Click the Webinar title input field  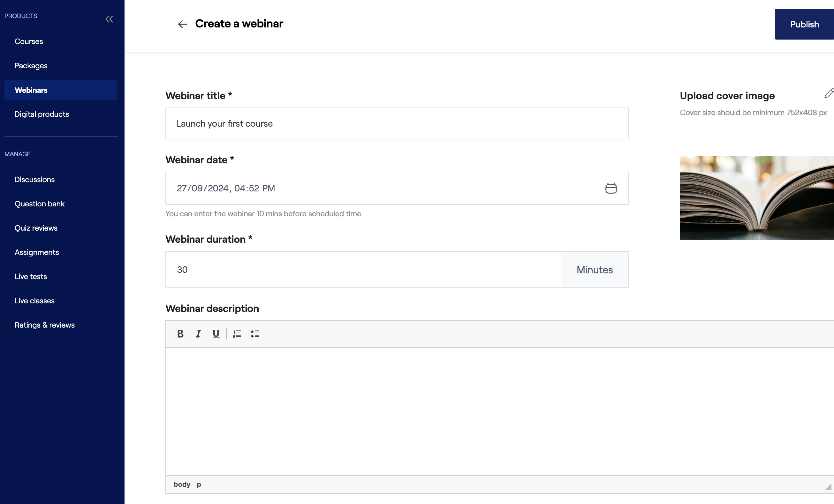(x=397, y=123)
